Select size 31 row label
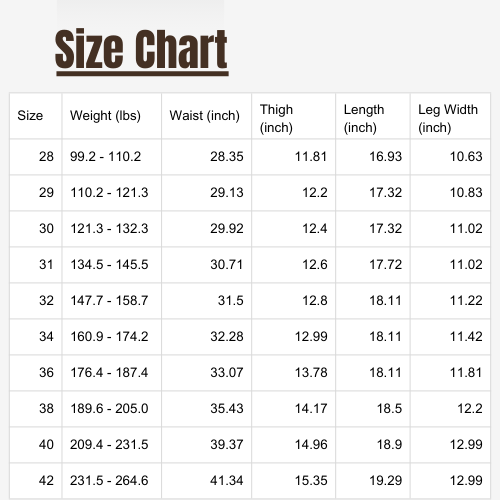This screenshot has width=500, height=500. [46, 264]
